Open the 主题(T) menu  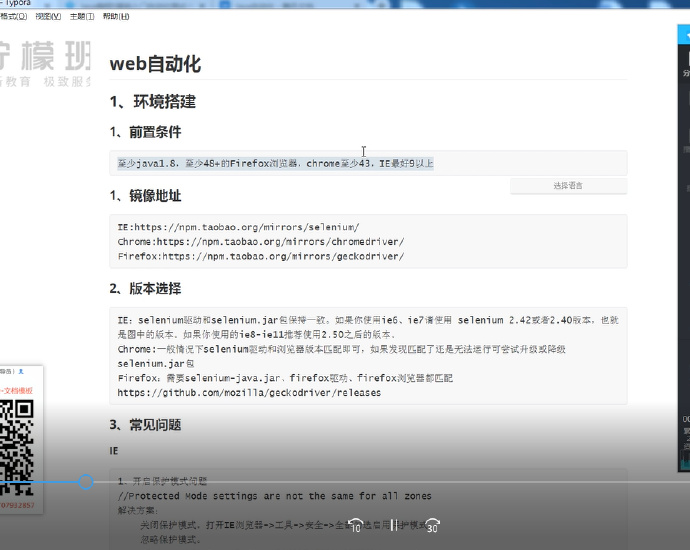[82, 16]
